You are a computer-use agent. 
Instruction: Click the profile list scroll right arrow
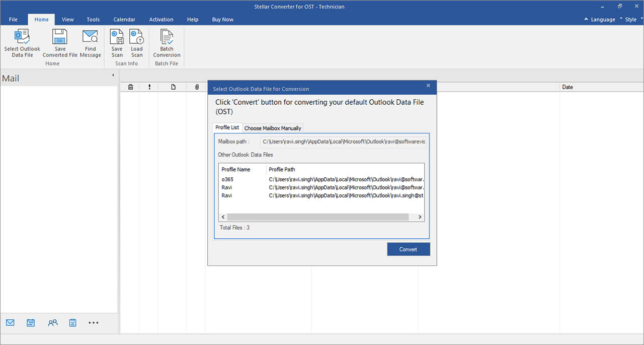420,217
